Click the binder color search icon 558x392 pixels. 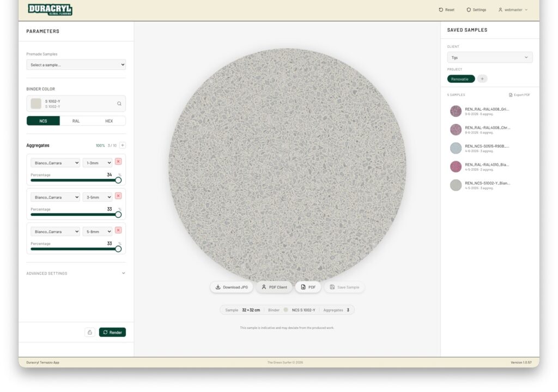[x=119, y=104]
